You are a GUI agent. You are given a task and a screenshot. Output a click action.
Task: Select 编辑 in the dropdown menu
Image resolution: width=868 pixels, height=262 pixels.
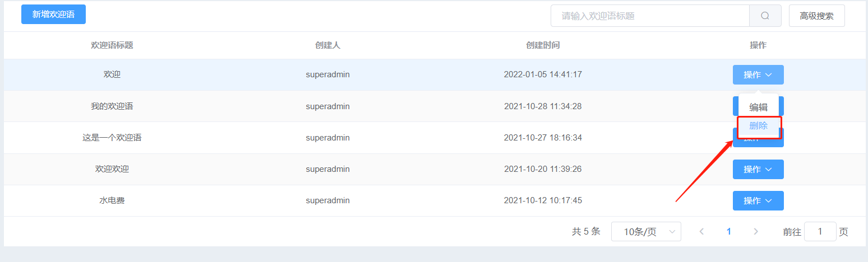(759, 107)
